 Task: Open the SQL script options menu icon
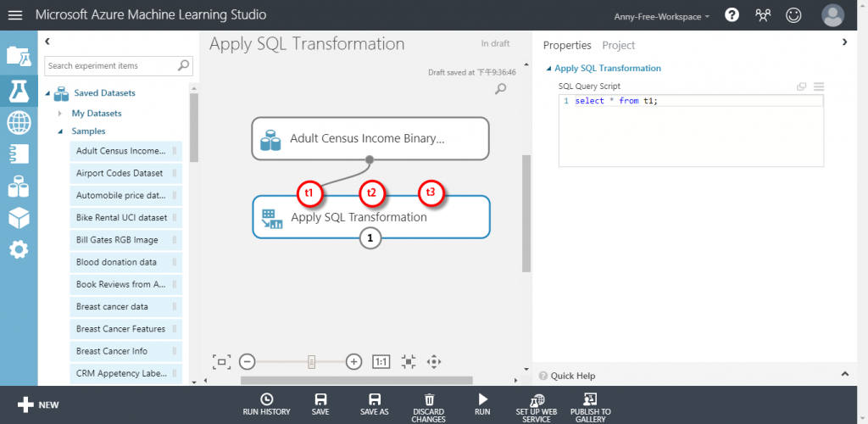[819, 86]
